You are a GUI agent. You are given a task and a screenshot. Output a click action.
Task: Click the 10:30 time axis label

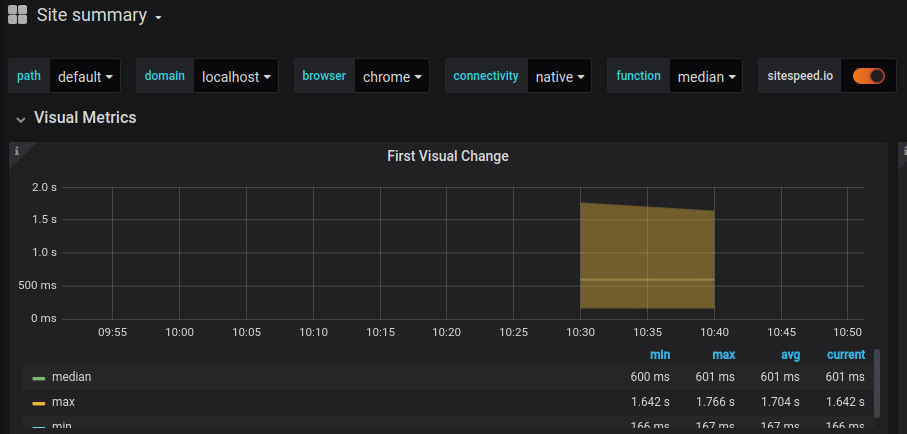click(580, 332)
